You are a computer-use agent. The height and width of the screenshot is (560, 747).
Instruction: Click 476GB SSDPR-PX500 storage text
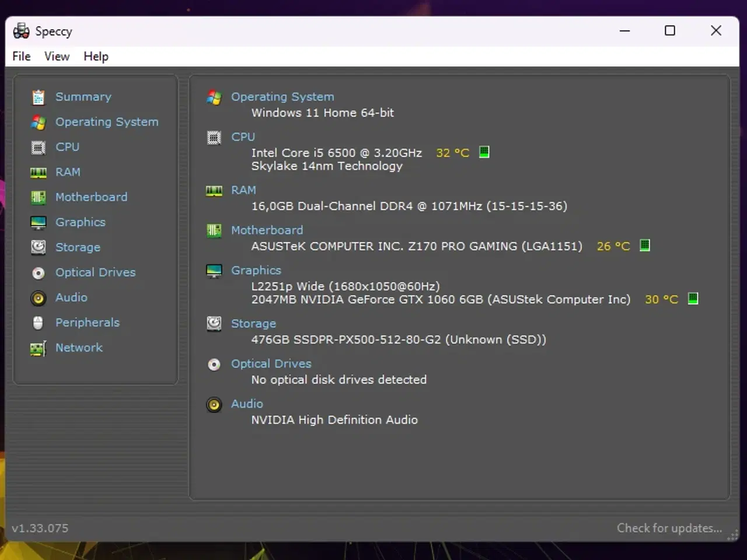click(399, 339)
